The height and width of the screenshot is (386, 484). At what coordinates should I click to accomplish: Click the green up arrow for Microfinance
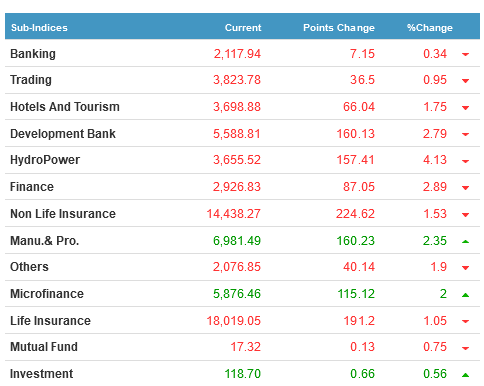click(x=465, y=295)
